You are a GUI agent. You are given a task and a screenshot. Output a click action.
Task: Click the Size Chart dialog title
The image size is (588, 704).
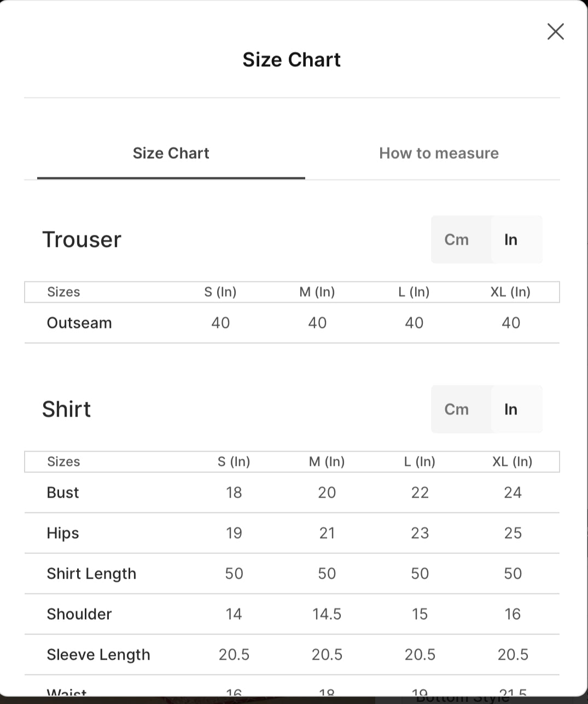[292, 59]
